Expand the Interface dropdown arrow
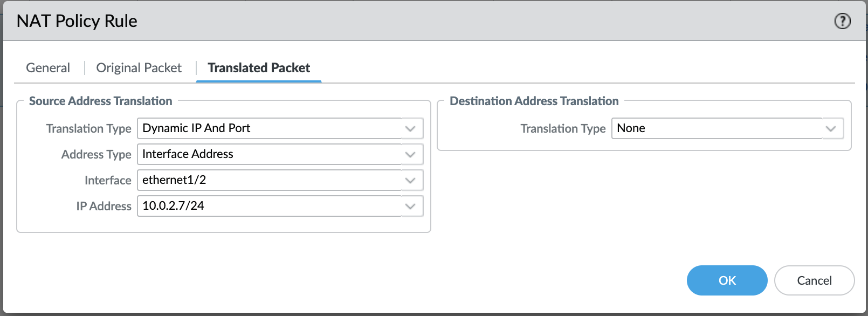The height and width of the screenshot is (316, 868). pyautogui.click(x=411, y=180)
